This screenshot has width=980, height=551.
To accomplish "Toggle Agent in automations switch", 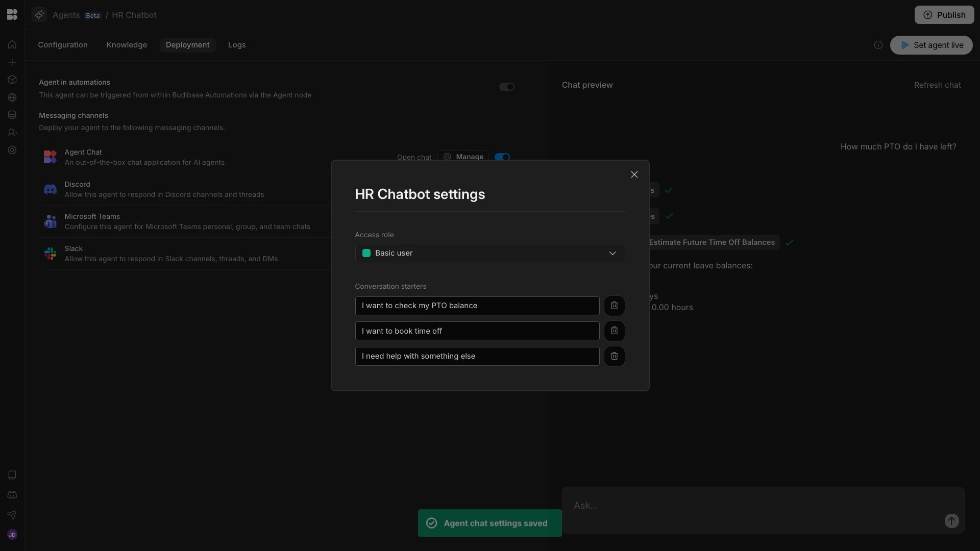I will tap(506, 87).
